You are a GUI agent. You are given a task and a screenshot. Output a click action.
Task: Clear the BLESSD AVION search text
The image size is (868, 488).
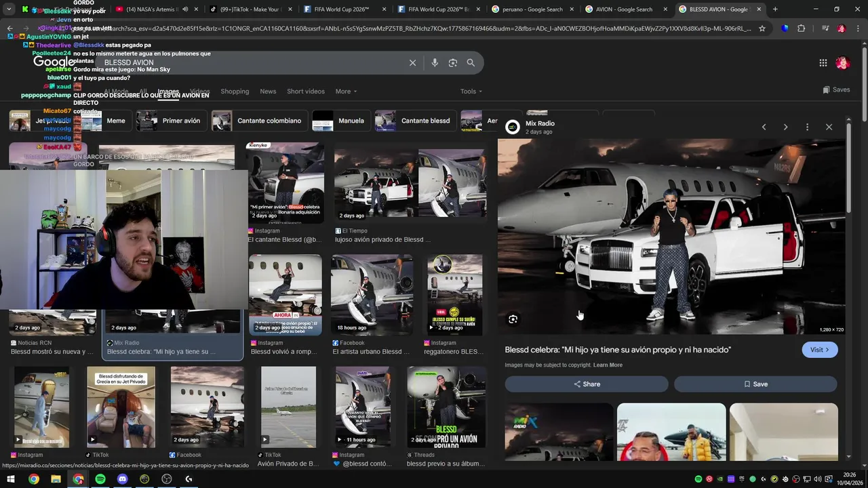(x=412, y=62)
